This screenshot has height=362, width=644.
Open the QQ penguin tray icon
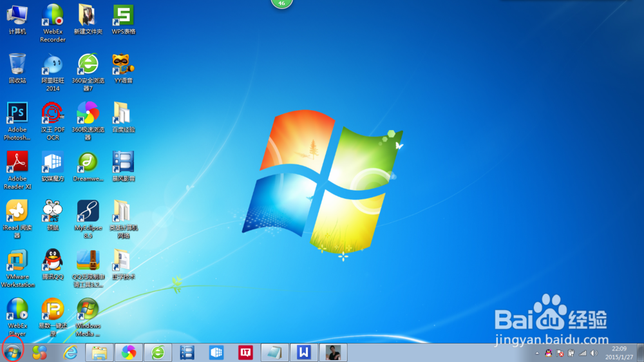548,353
